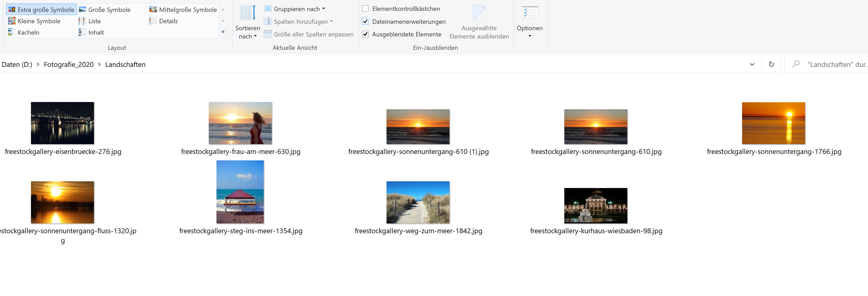The width and height of the screenshot is (868, 296).
Task: Select weg-zum-meer-1842 thumbnail
Action: point(418,202)
